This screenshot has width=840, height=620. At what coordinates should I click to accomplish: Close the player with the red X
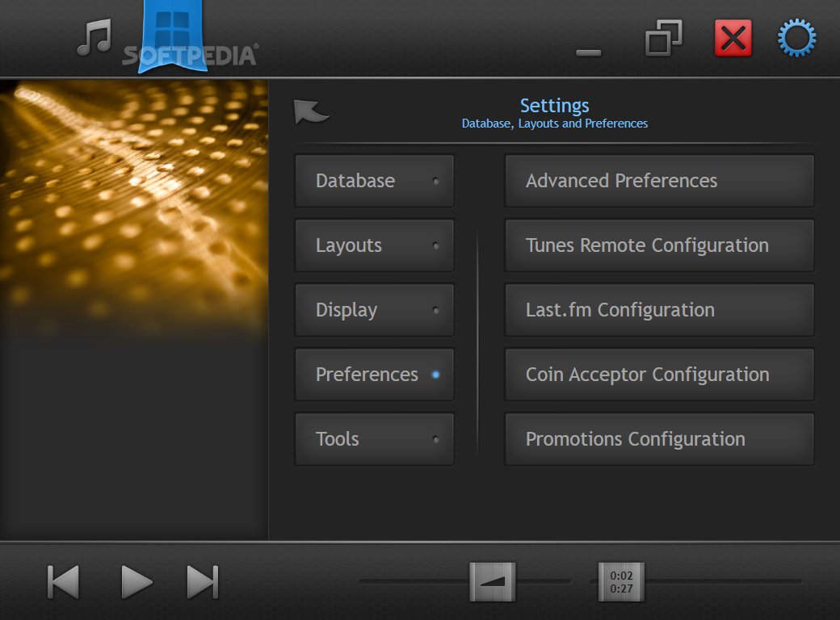[x=733, y=37]
